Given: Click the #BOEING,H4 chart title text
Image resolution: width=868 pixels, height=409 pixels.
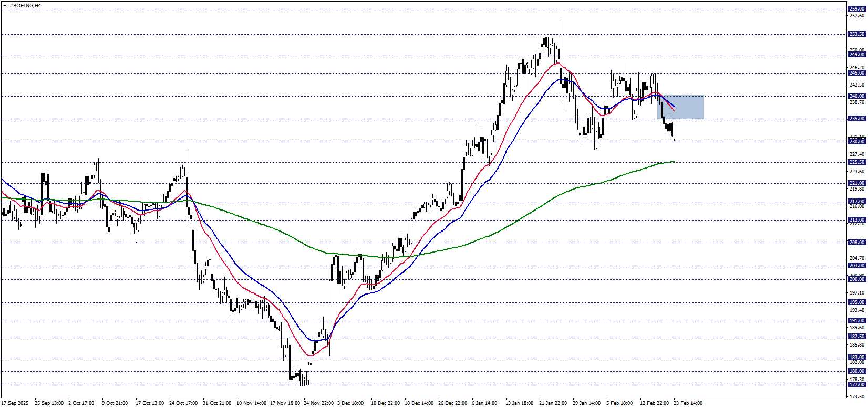Looking at the screenshot, I should tap(25, 6).
